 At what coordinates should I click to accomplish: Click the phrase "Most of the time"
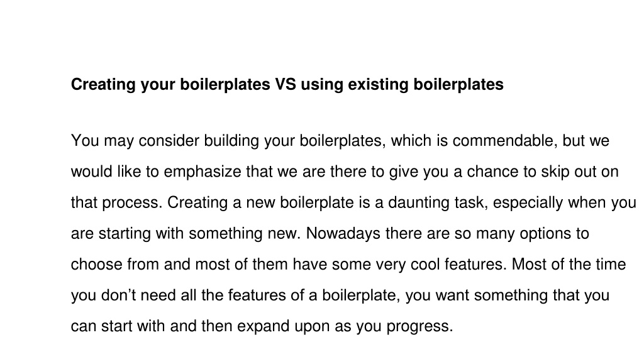point(569,265)
